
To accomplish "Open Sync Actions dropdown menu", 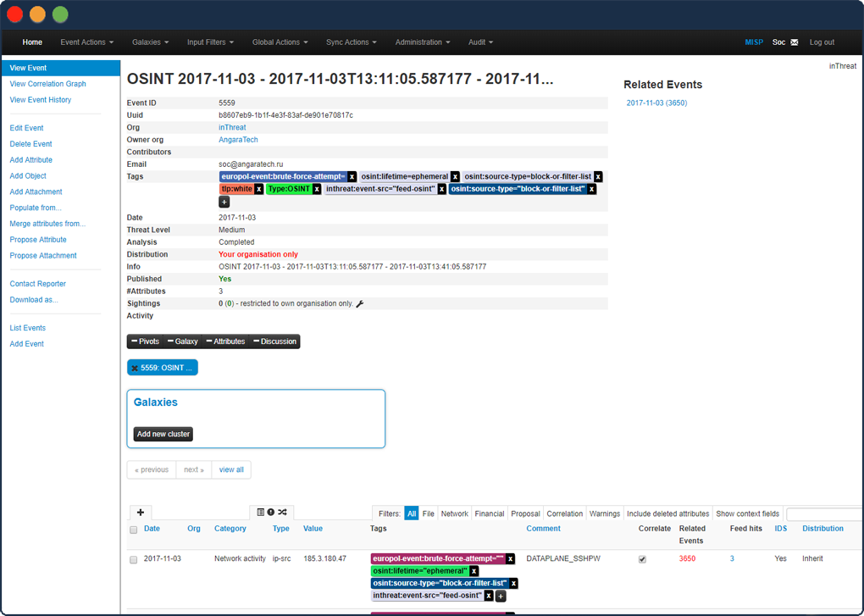I will [351, 42].
